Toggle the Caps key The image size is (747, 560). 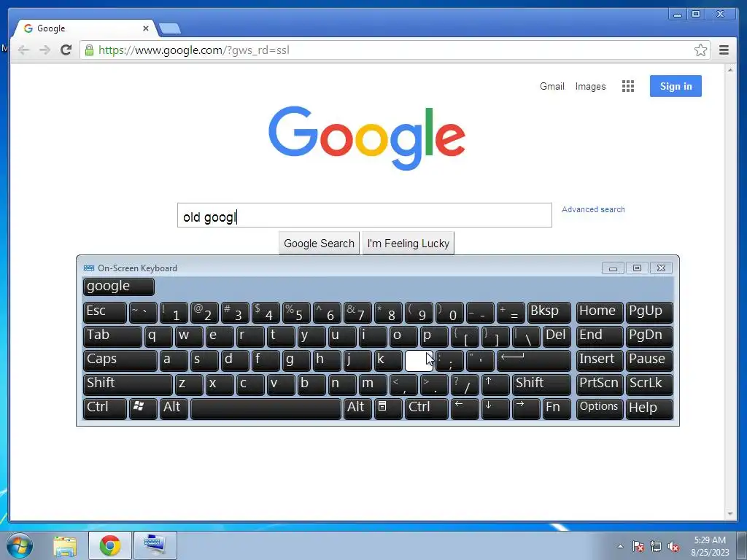(120, 360)
